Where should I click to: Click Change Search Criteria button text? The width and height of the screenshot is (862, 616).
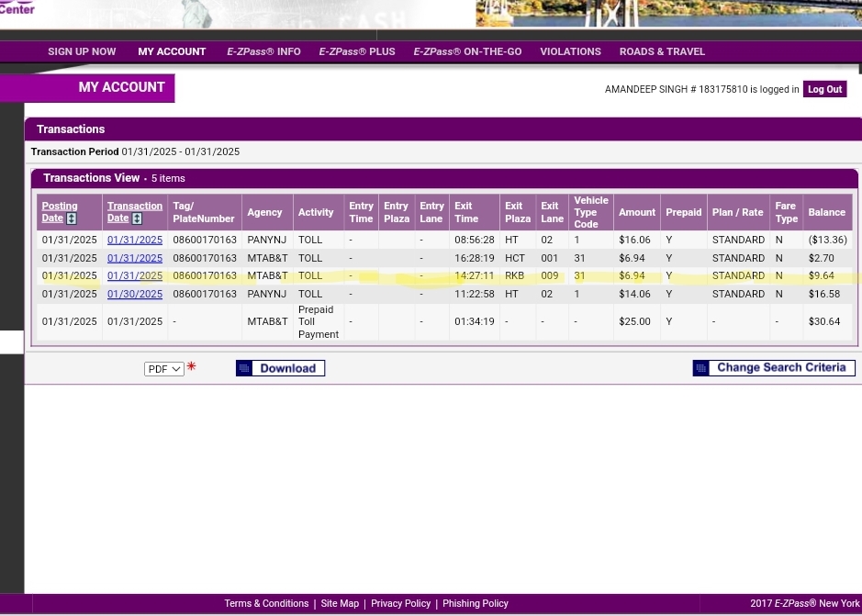(x=781, y=367)
